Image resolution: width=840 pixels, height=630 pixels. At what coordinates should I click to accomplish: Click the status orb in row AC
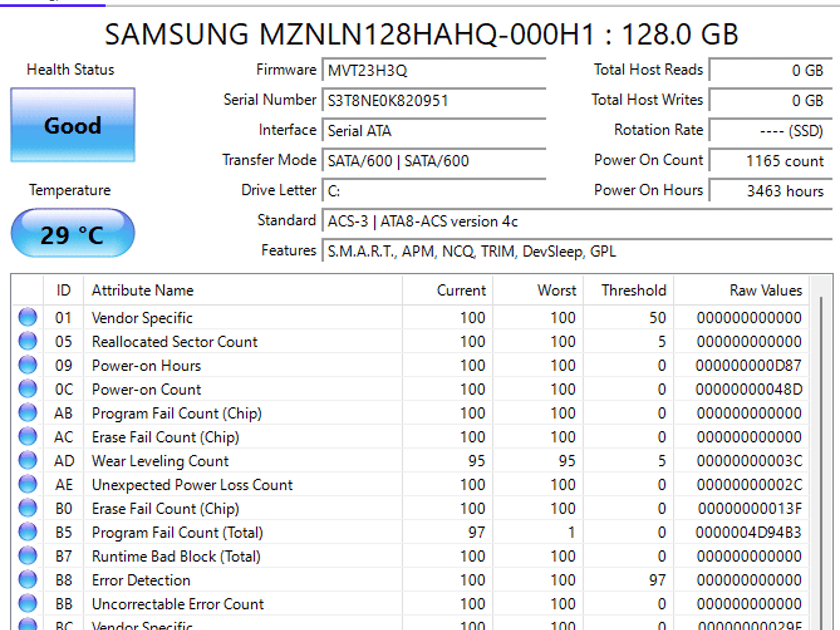[x=28, y=436]
